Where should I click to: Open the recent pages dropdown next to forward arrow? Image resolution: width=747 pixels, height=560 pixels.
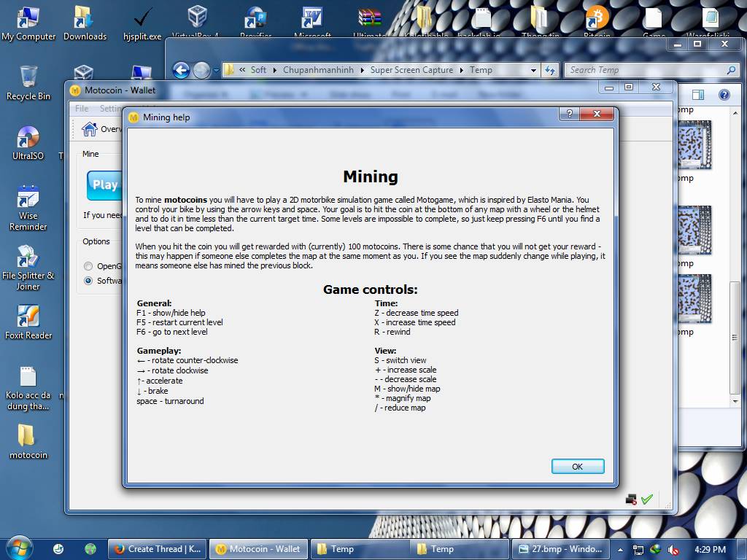(x=216, y=71)
